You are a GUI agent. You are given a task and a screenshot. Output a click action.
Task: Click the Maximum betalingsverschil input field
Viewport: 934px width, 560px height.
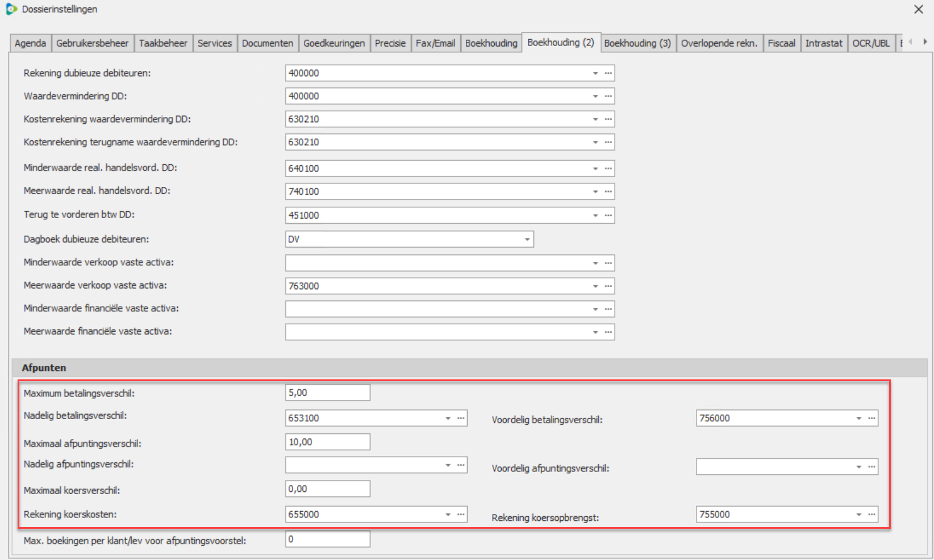click(x=327, y=393)
